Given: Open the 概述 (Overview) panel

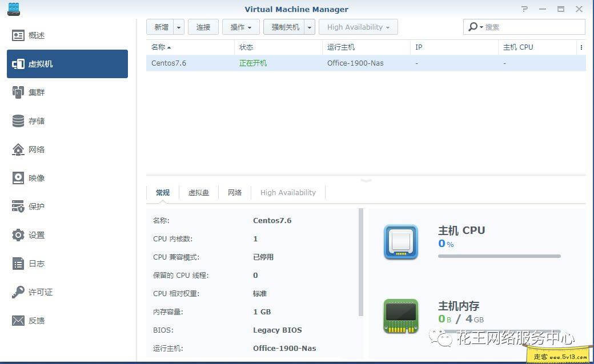Looking at the screenshot, I should (x=36, y=35).
